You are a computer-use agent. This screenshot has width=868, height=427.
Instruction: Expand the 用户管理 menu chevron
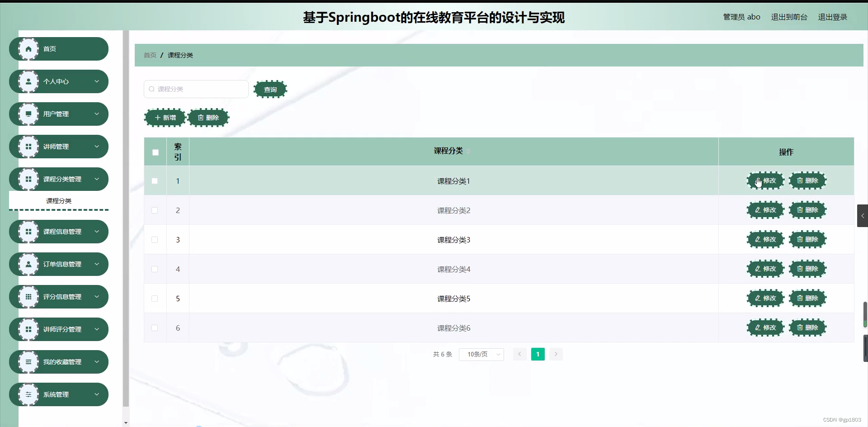tap(97, 114)
